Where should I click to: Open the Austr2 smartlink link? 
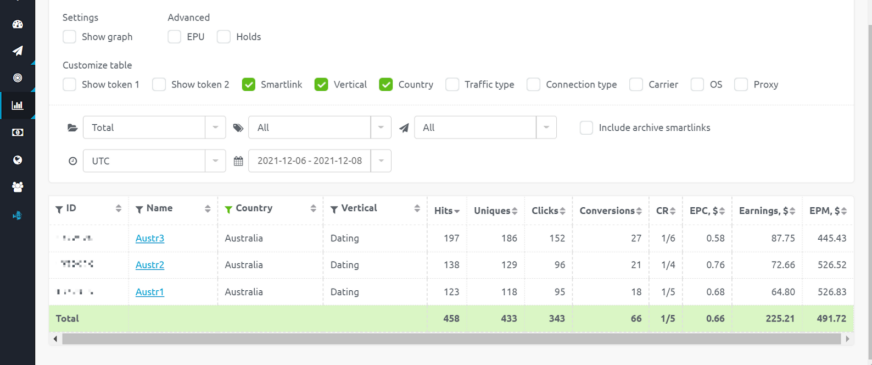(x=150, y=265)
